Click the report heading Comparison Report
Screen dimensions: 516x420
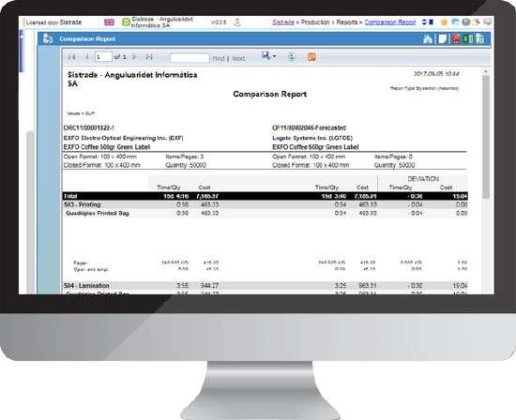tap(270, 94)
